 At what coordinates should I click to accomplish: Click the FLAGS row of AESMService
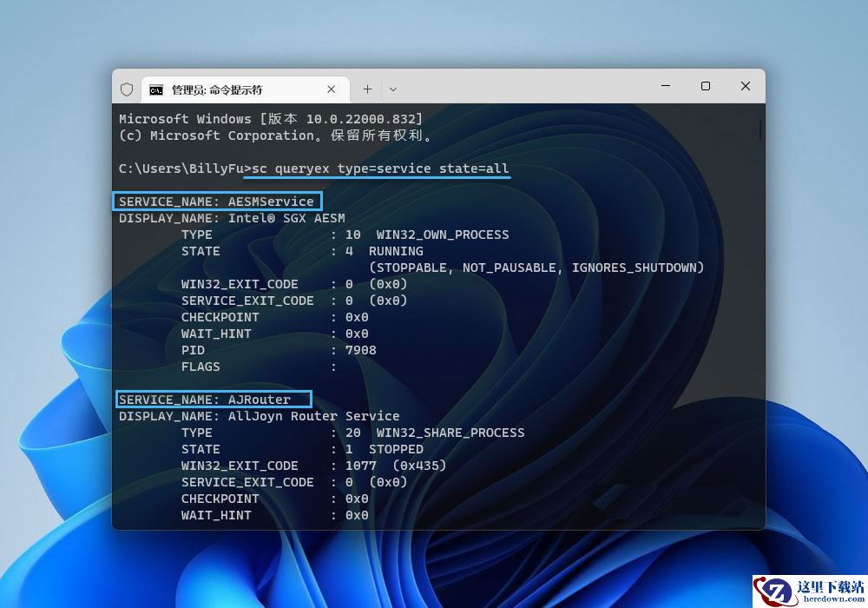point(259,367)
